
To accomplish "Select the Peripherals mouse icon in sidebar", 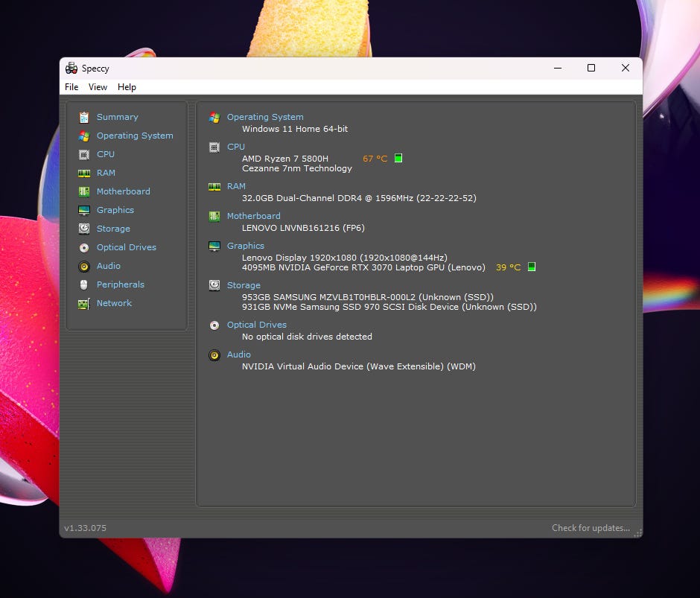I will [x=84, y=284].
